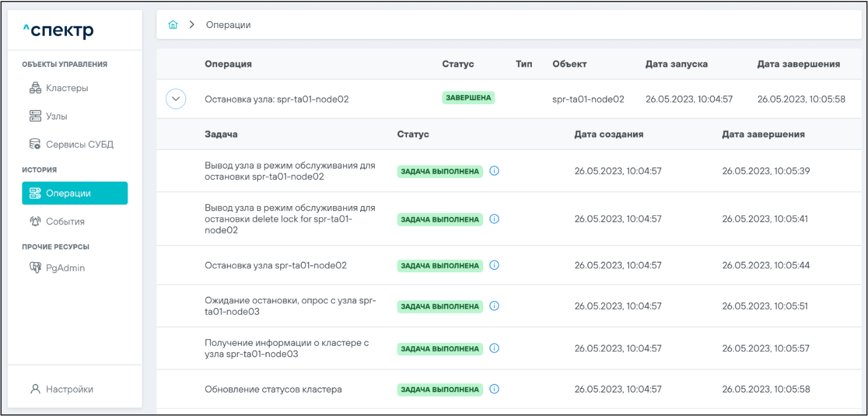
Task: Select the Операции sidebar icon
Action: [x=35, y=193]
